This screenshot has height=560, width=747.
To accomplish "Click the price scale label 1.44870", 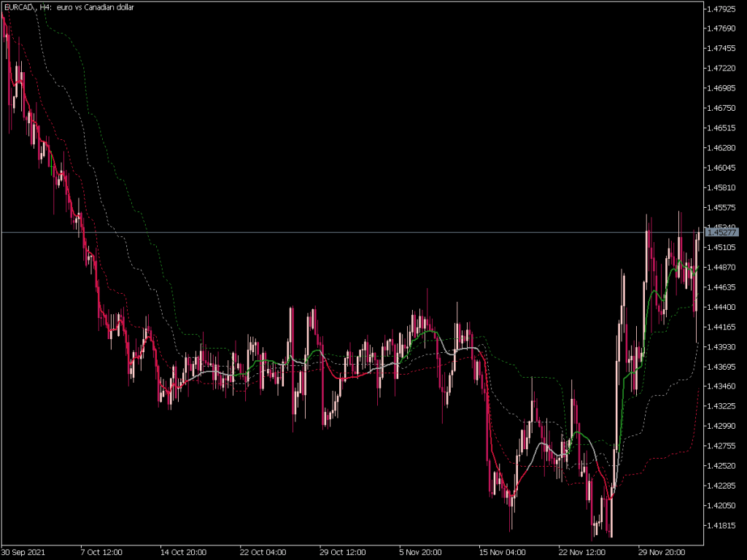I will tap(721, 268).
